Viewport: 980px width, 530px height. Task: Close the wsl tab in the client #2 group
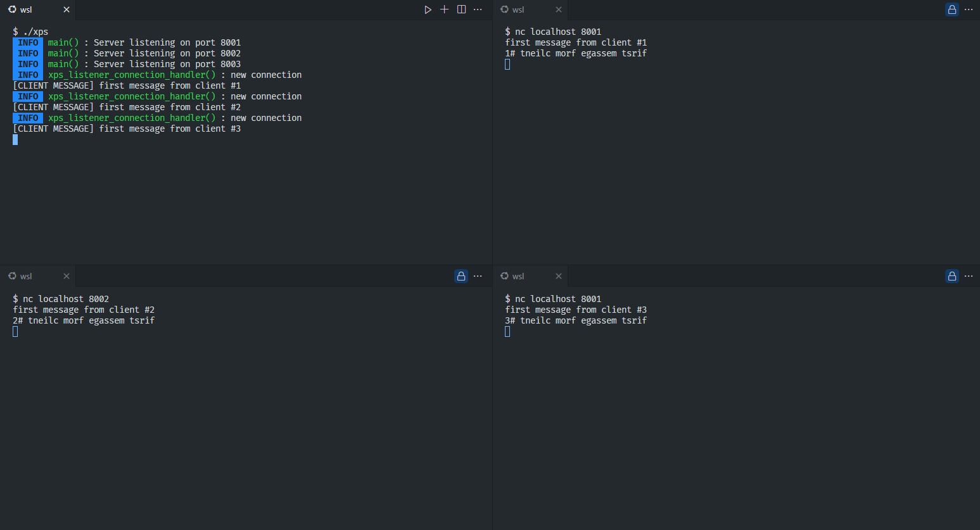pyautogui.click(x=67, y=276)
